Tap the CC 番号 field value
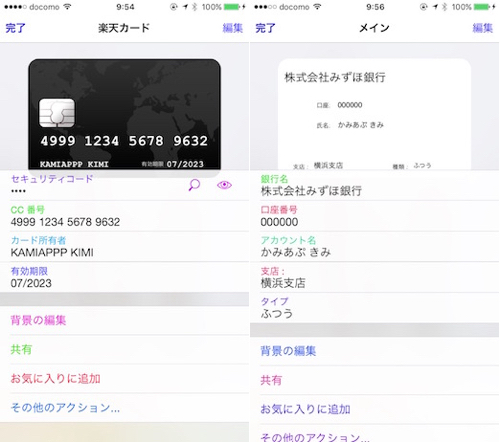Image resolution: width=500 pixels, height=442 pixels. tap(65, 222)
